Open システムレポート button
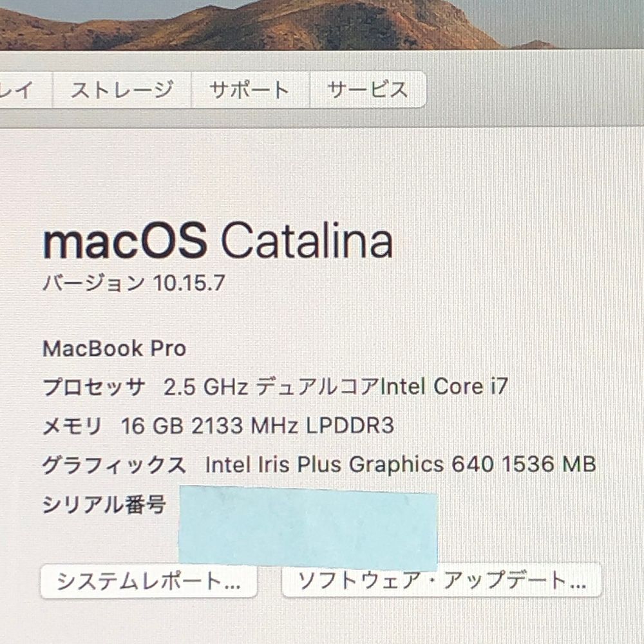Screen dimensions: 644x644 tap(149, 581)
